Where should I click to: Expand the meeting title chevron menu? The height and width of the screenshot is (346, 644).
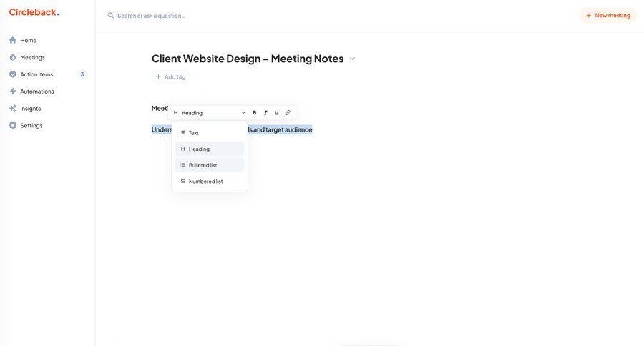[x=352, y=59]
